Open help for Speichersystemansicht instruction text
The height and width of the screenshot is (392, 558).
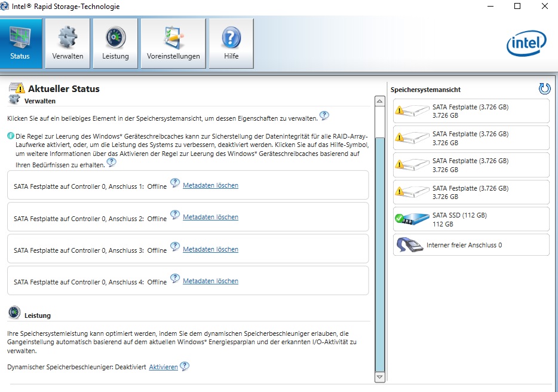324,115
